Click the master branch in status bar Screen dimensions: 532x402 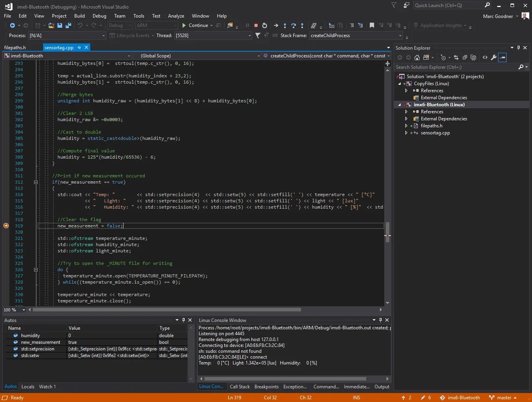pyautogui.click(x=504, y=398)
